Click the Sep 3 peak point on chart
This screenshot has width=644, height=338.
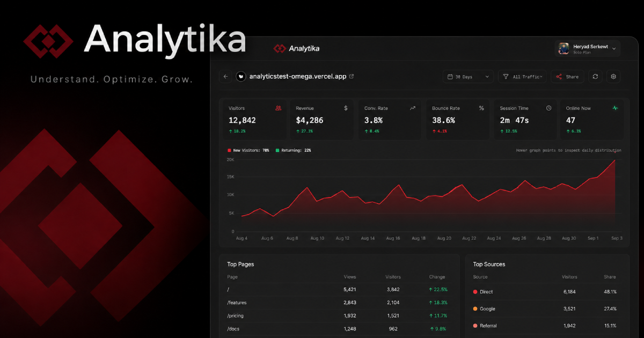pyautogui.click(x=615, y=160)
